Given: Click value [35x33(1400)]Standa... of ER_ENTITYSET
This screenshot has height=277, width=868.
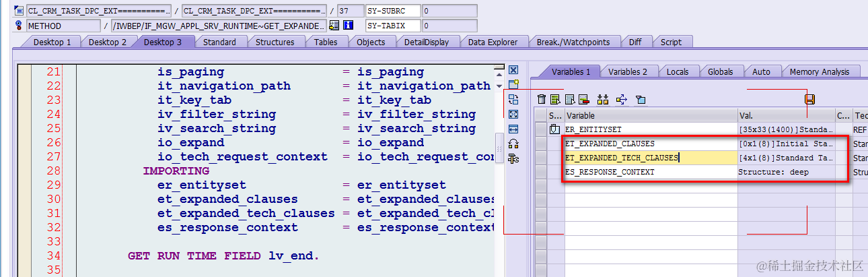Looking at the screenshot, I should 786,129.
